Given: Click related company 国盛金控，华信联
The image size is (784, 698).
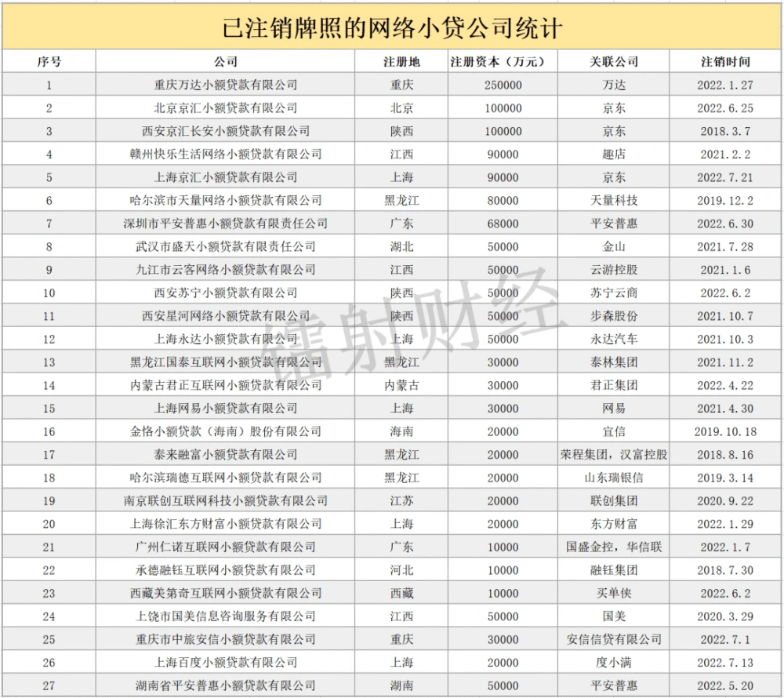Looking at the screenshot, I should click(x=614, y=547).
